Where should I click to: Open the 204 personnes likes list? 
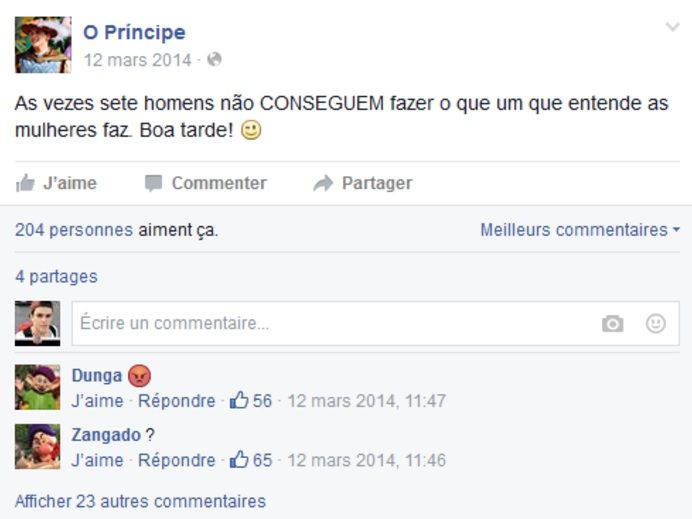click(x=74, y=230)
